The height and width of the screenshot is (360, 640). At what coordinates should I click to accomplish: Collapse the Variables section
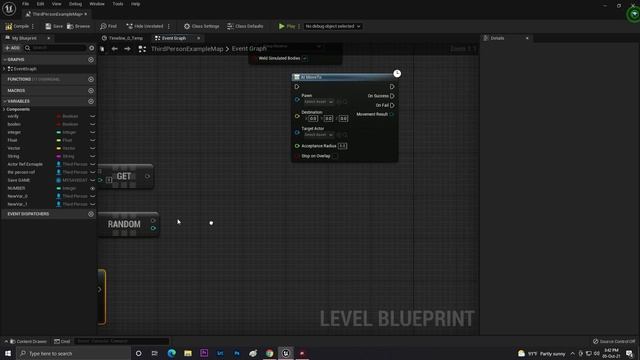click(5, 101)
